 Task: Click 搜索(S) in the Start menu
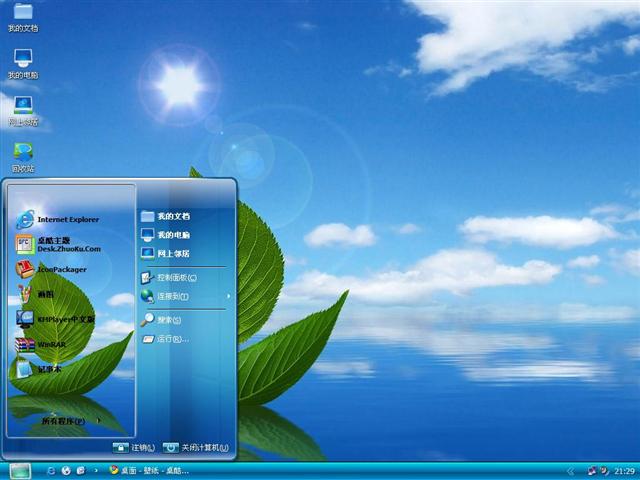[x=168, y=320]
